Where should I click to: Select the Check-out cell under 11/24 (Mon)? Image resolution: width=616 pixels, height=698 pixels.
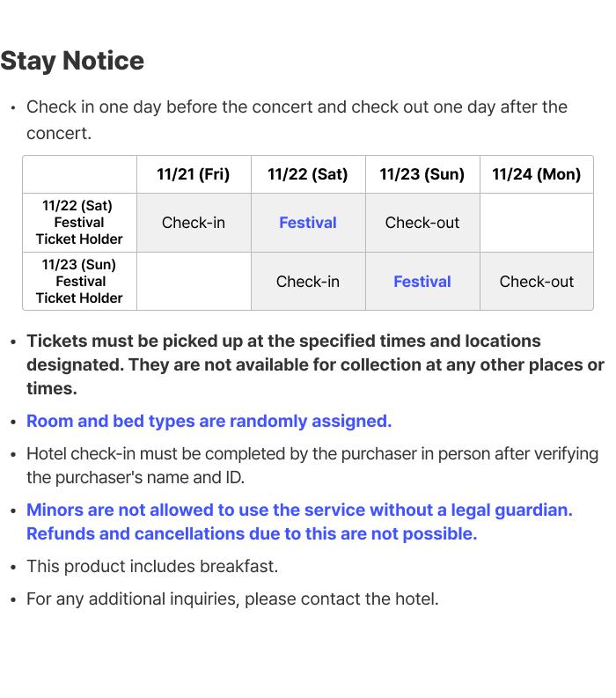[537, 282]
